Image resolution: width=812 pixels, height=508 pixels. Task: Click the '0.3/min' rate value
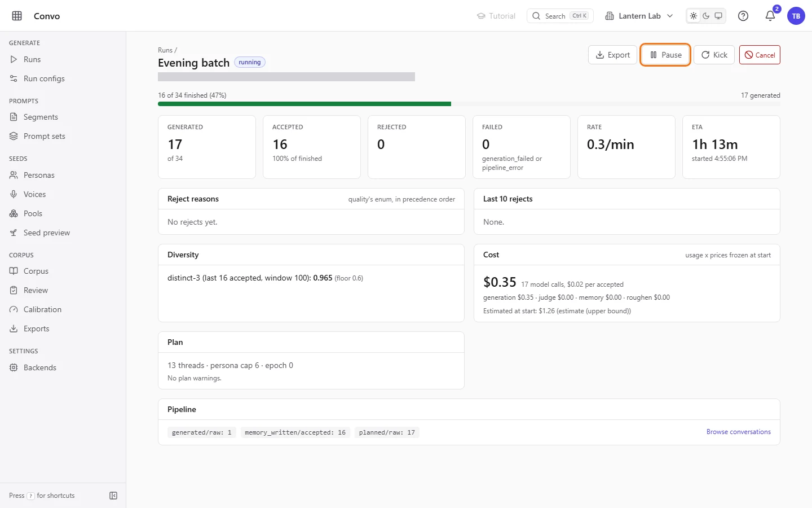611,144
